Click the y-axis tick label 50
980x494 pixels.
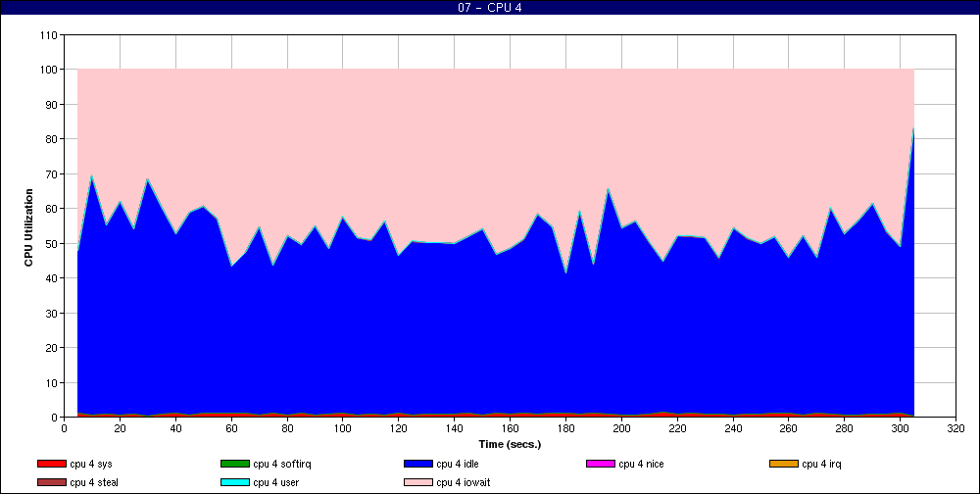tap(53, 244)
